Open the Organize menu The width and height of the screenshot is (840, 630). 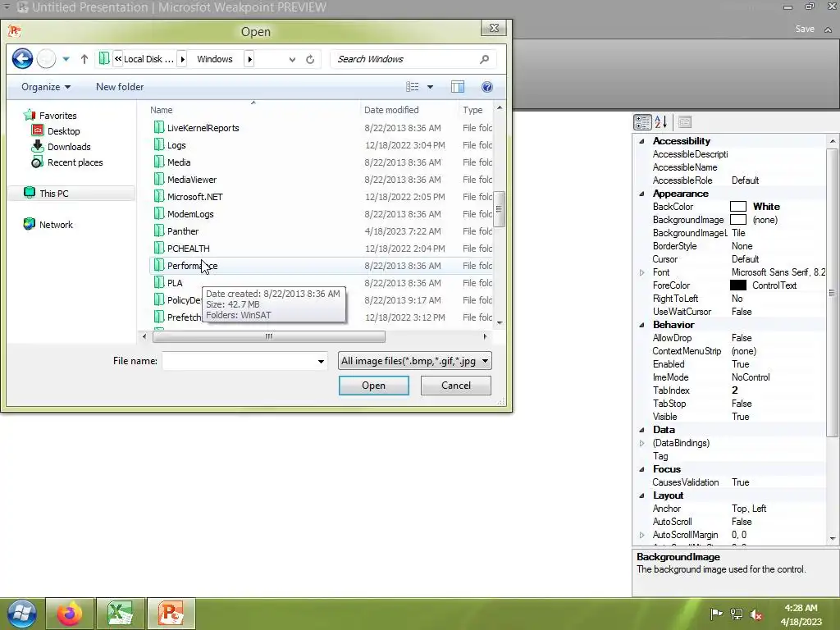click(x=46, y=87)
